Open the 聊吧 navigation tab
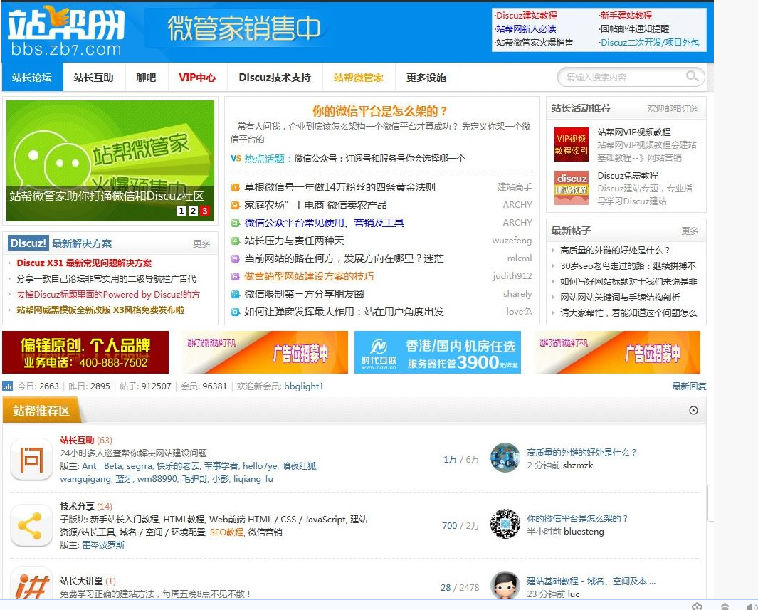This screenshot has width=758, height=610. pyautogui.click(x=146, y=77)
